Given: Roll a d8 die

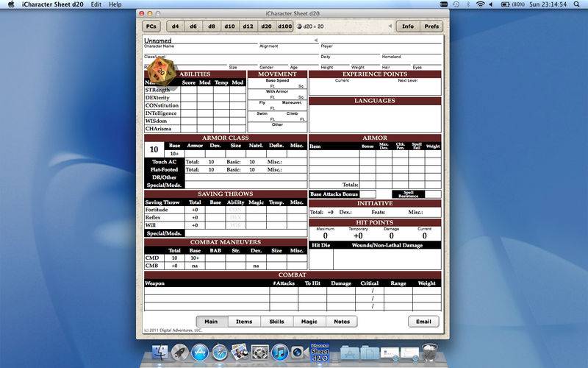Looking at the screenshot, I should pyautogui.click(x=212, y=26).
